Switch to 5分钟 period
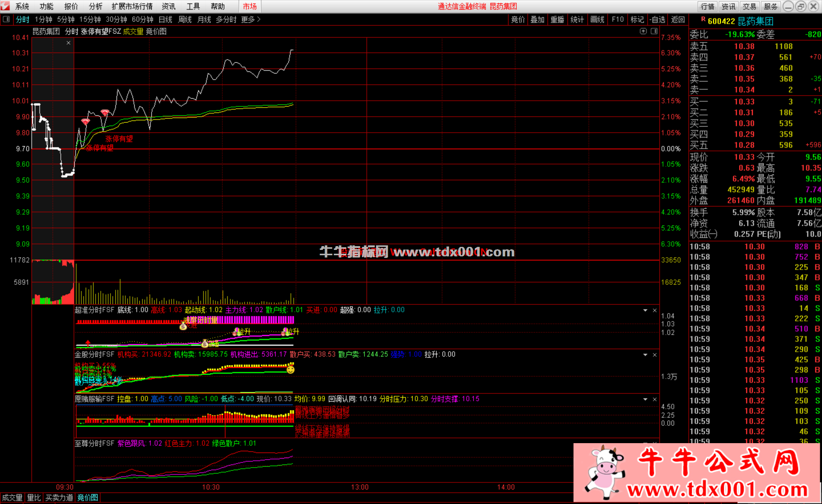This screenshot has height=504, width=822. [66, 19]
